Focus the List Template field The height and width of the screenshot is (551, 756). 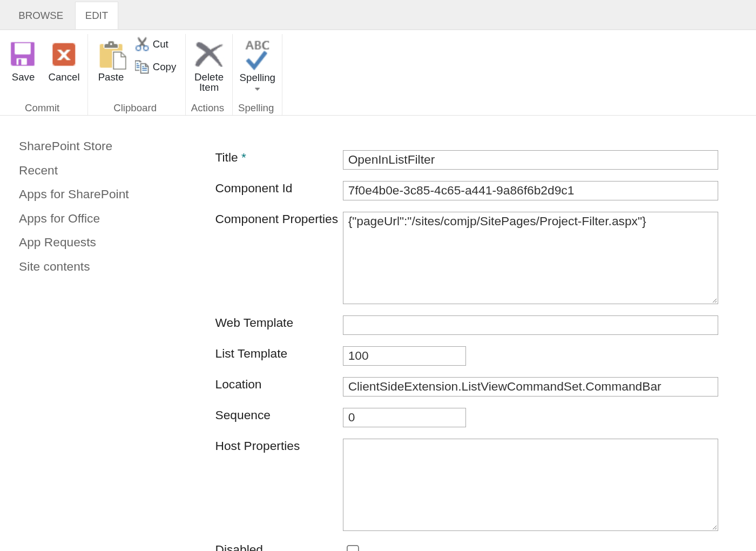tap(404, 356)
